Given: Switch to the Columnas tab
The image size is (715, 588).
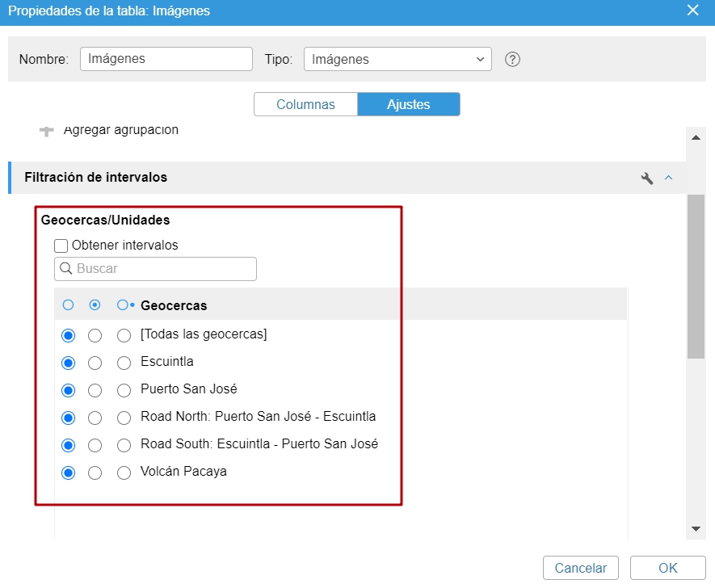Looking at the screenshot, I should (305, 104).
